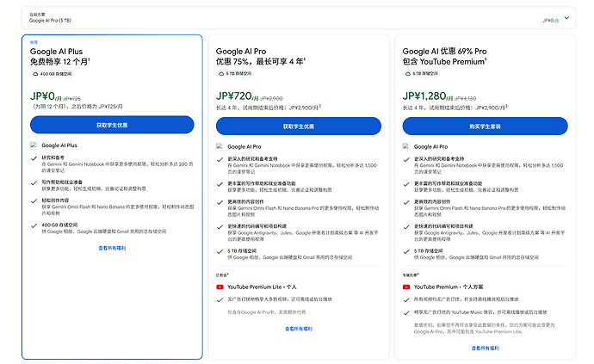Click the 轻松制作内容 feature title
Viewport: 594px width, 364px height.
click(x=55, y=201)
